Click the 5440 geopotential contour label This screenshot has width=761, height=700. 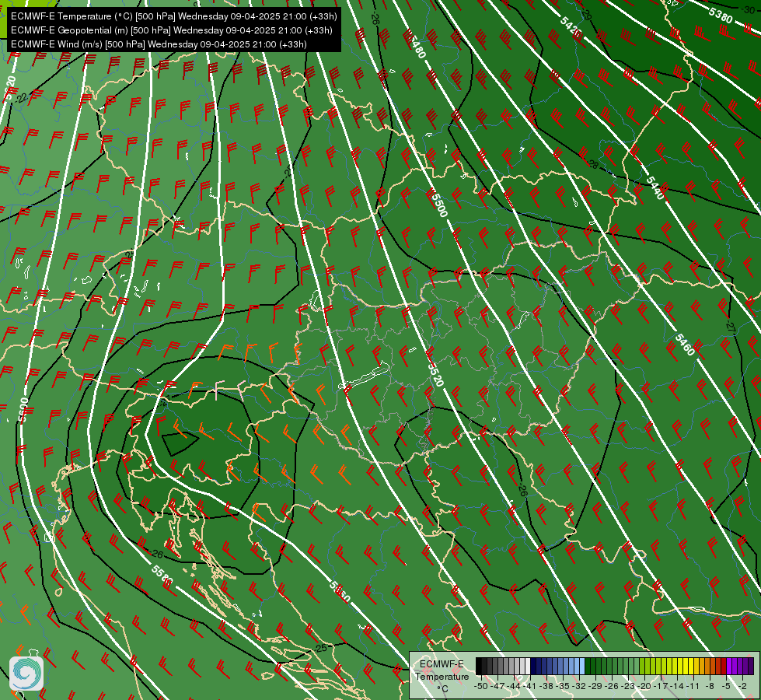click(x=655, y=188)
